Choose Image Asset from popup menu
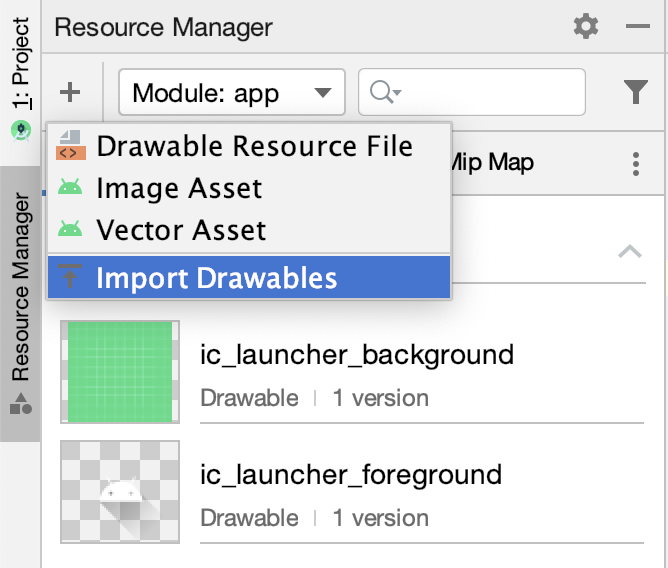Screen dimensions: 668x568 (179, 188)
